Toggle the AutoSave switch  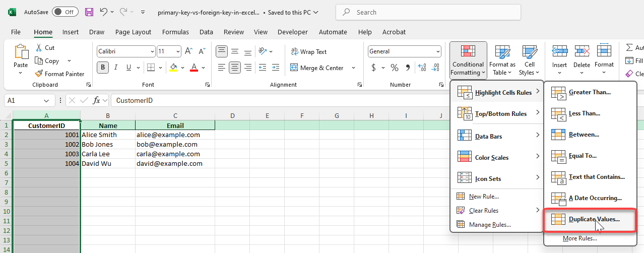[65, 12]
